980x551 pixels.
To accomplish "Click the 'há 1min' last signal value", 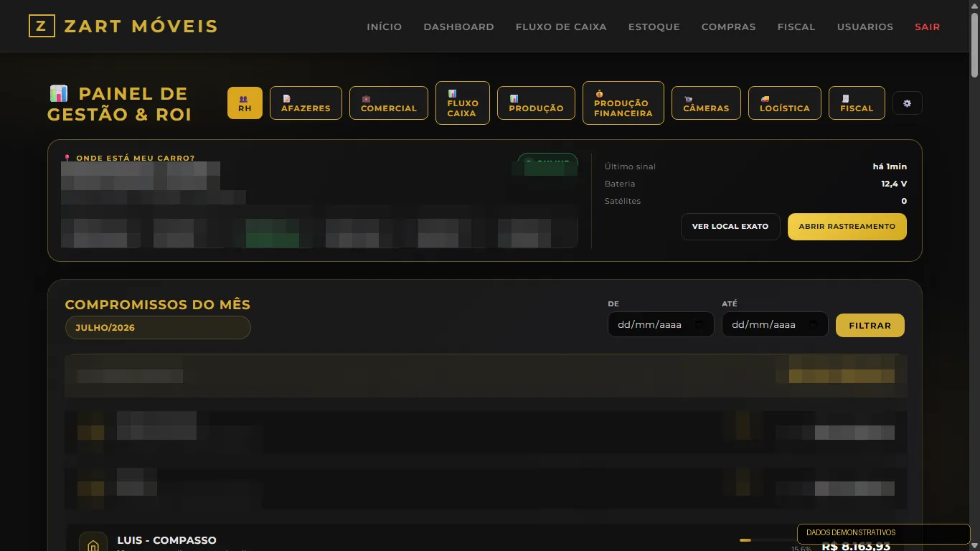I will (x=890, y=166).
